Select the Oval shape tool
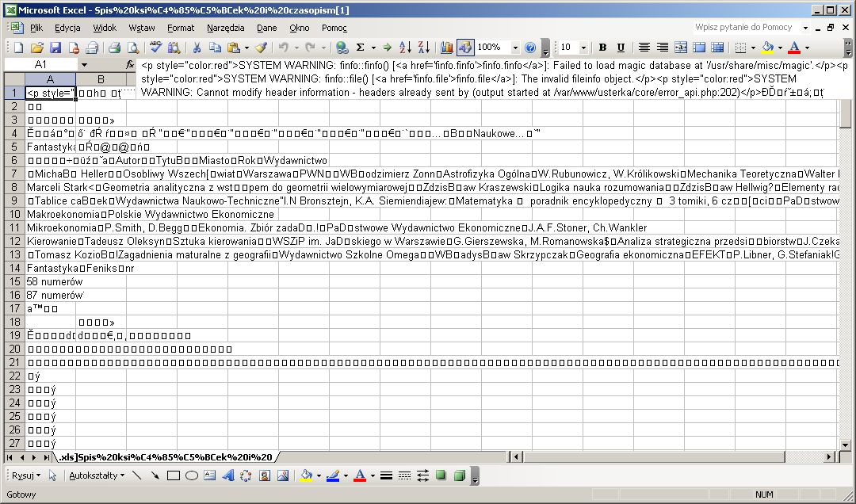856x504 pixels. 191,475
